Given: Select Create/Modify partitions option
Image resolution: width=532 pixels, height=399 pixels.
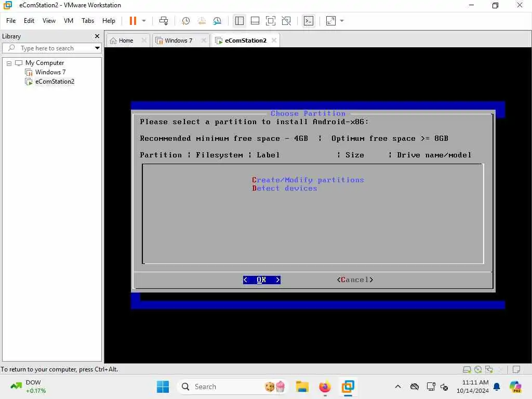Looking at the screenshot, I should [308, 180].
